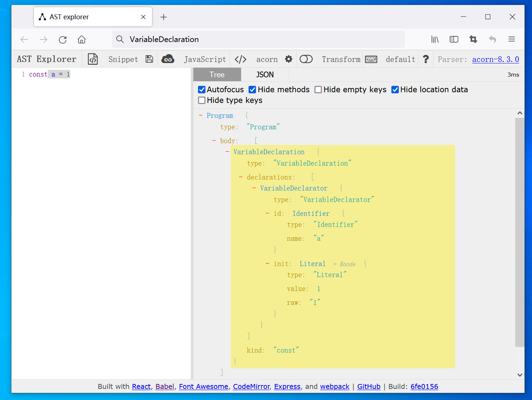
Task: Uncheck the Autofocus checkbox
Action: pos(202,90)
